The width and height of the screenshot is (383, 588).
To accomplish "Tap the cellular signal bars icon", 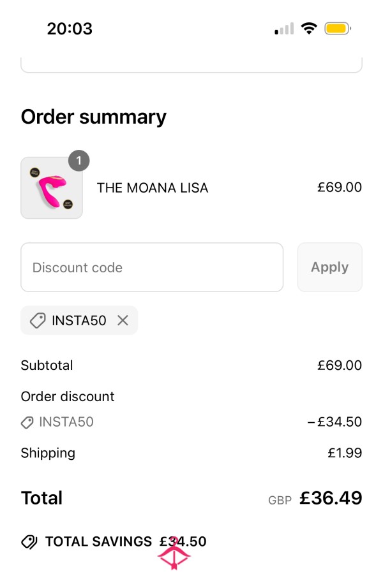I will coord(284,29).
